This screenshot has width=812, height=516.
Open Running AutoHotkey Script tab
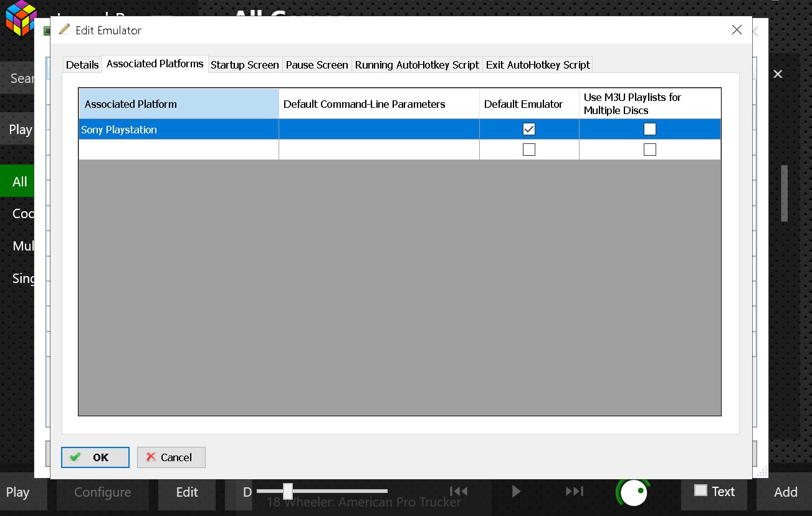(x=417, y=65)
